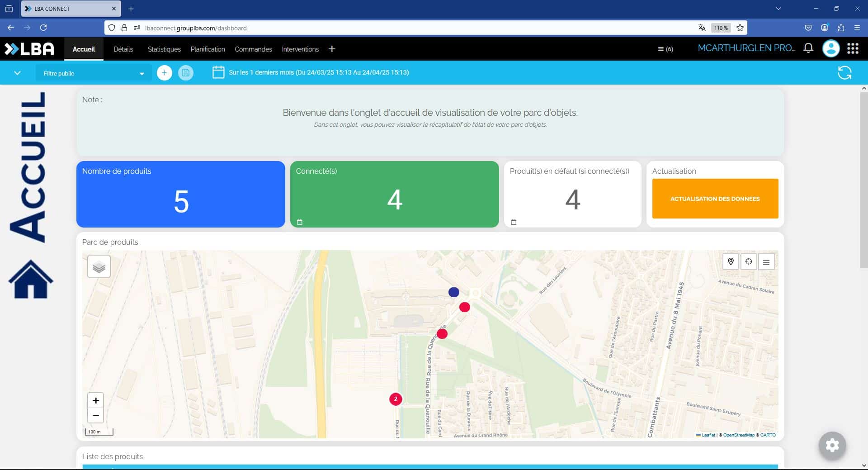Open the Interventions tab
868x470 pixels.
[300, 49]
